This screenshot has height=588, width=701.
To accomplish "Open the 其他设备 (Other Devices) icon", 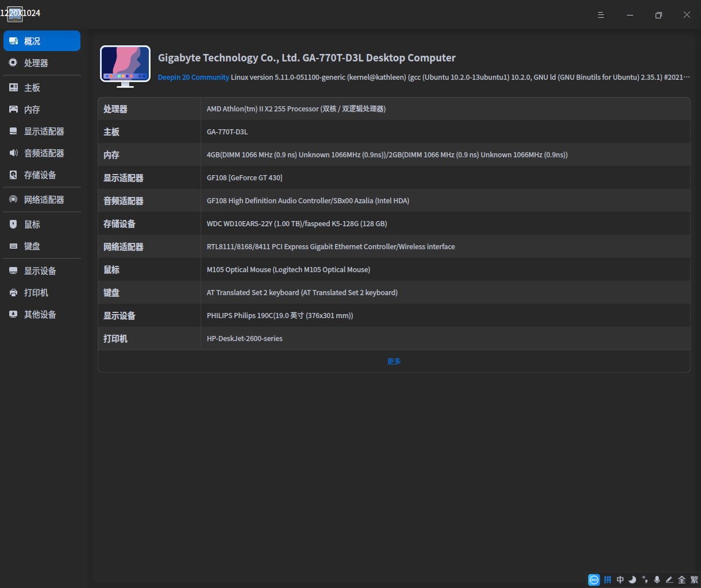I will pyautogui.click(x=13, y=314).
